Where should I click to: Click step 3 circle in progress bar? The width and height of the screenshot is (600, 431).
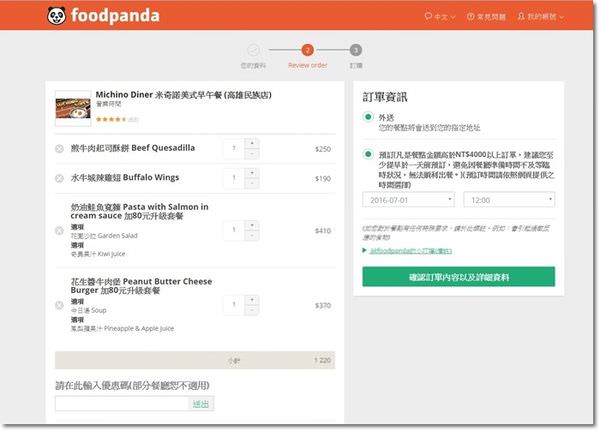click(x=356, y=50)
